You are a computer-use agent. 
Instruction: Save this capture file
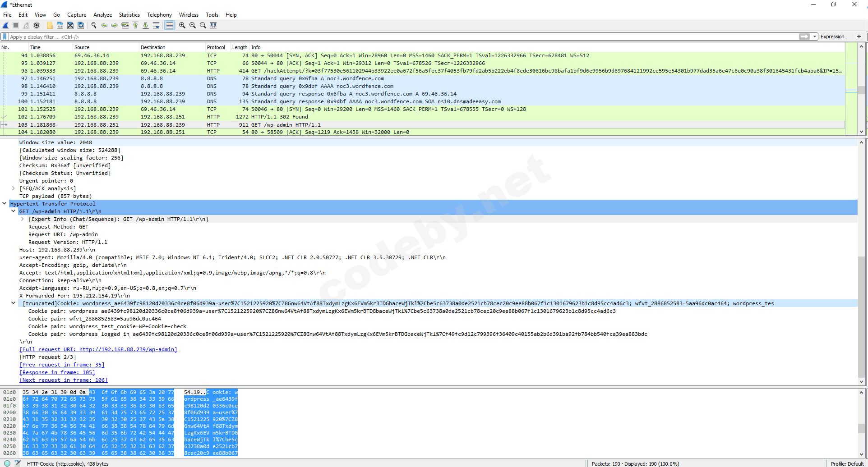pos(60,25)
